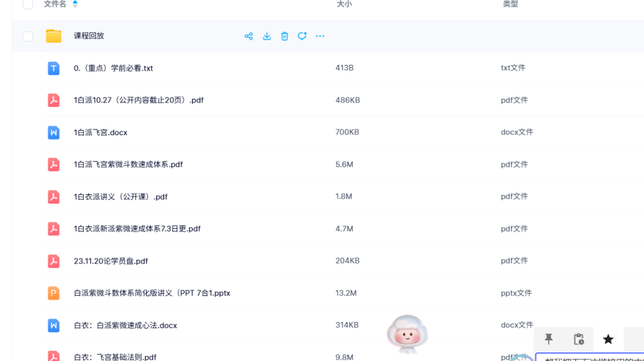Click the clipboard history icon

coord(579,339)
